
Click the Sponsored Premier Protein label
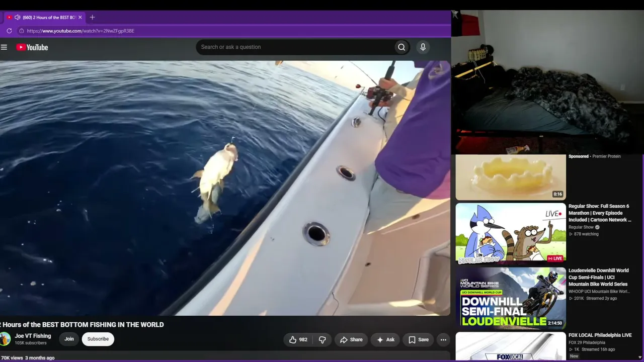pos(595,156)
